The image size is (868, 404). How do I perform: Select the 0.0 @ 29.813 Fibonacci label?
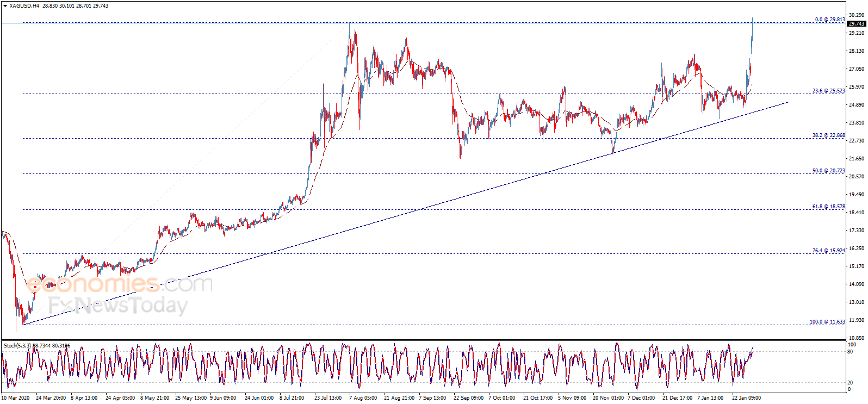(x=829, y=20)
